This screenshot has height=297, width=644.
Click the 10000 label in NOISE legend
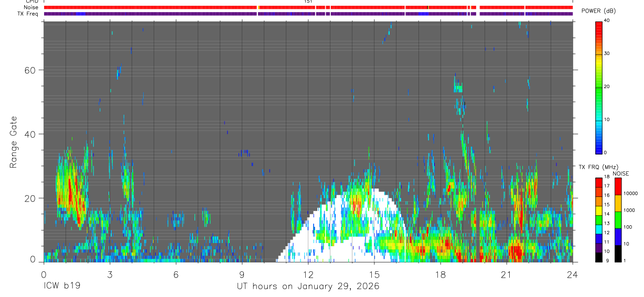tap(631, 193)
